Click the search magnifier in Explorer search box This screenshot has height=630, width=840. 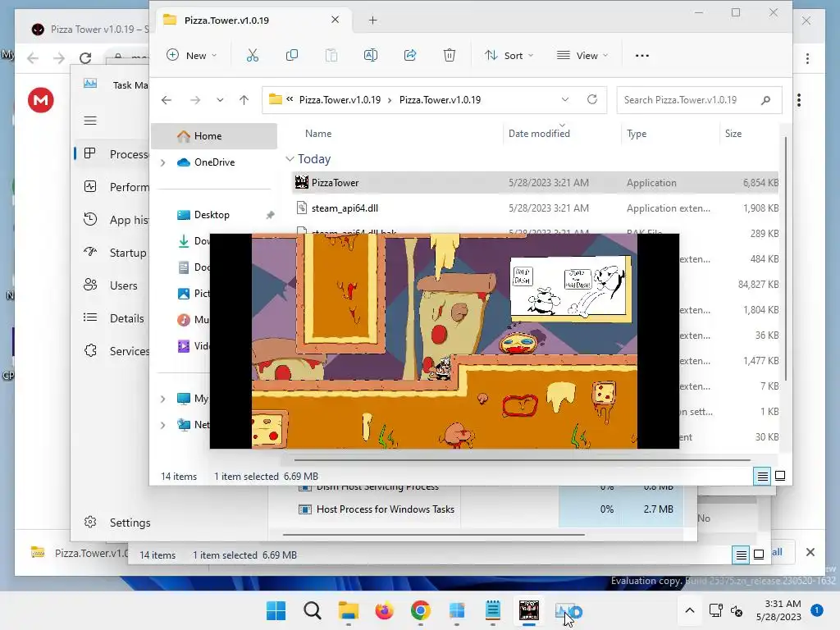click(x=765, y=99)
